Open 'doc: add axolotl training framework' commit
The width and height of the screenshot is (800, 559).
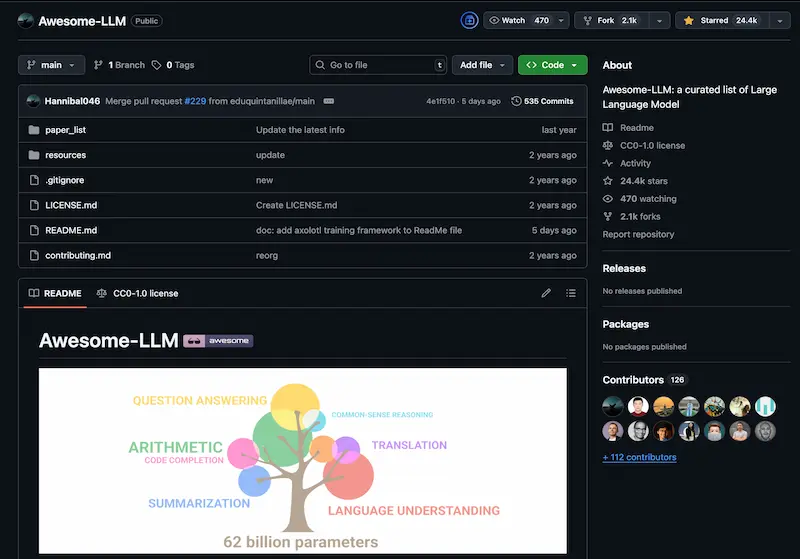(x=359, y=230)
